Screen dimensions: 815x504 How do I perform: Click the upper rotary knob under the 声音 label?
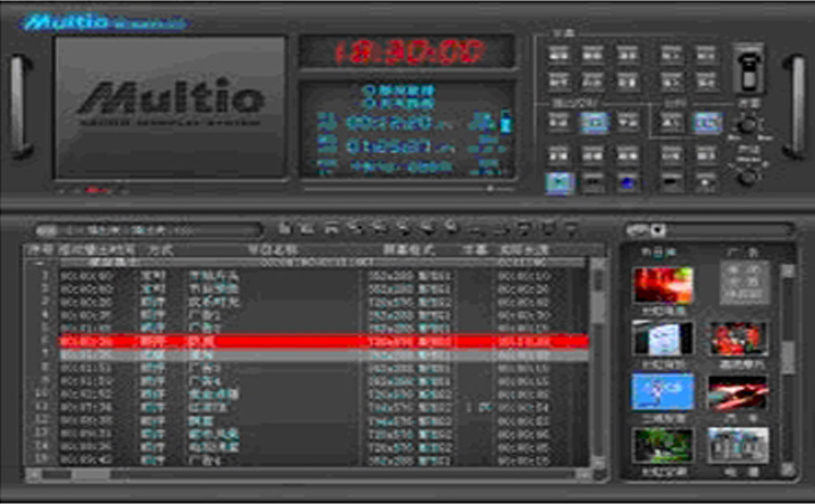click(x=747, y=124)
